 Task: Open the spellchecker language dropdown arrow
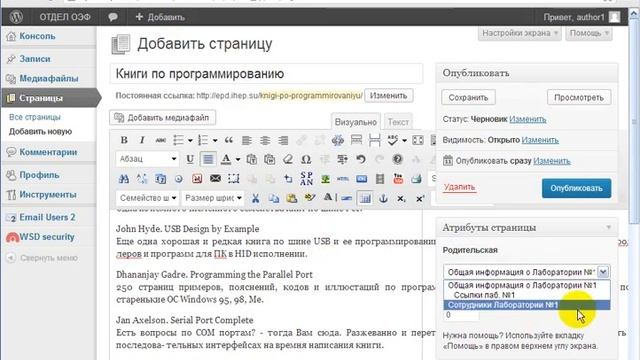coord(404,140)
